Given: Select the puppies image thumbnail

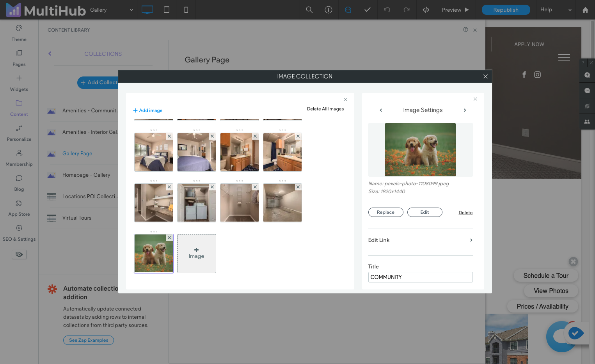Looking at the screenshot, I should click(x=154, y=254).
